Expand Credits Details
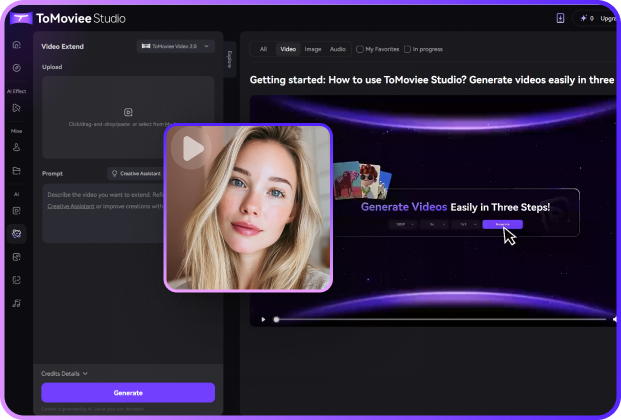Viewport: 621px width, 420px height. [64, 374]
